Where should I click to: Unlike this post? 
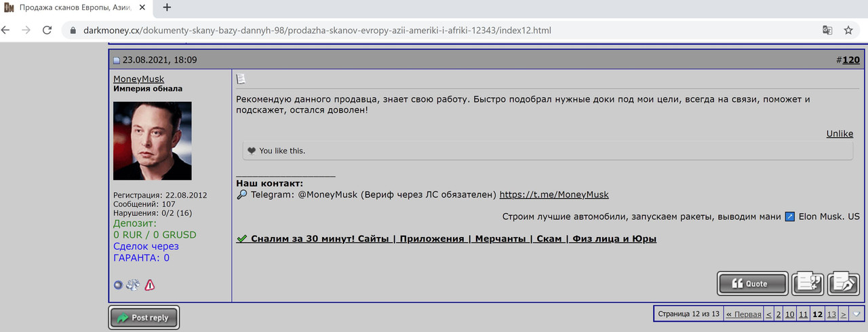click(x=840, y=134)
